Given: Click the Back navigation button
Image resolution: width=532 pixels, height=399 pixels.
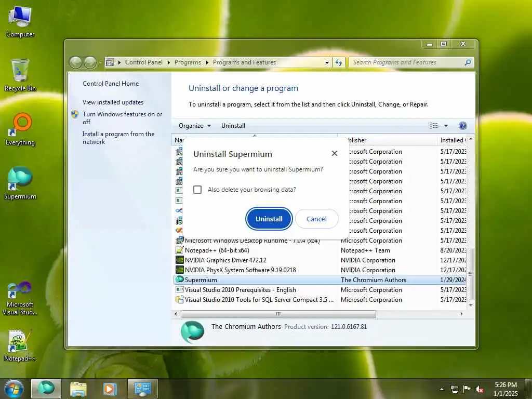Looking at the screenshot, I should (x=75, y=62).
